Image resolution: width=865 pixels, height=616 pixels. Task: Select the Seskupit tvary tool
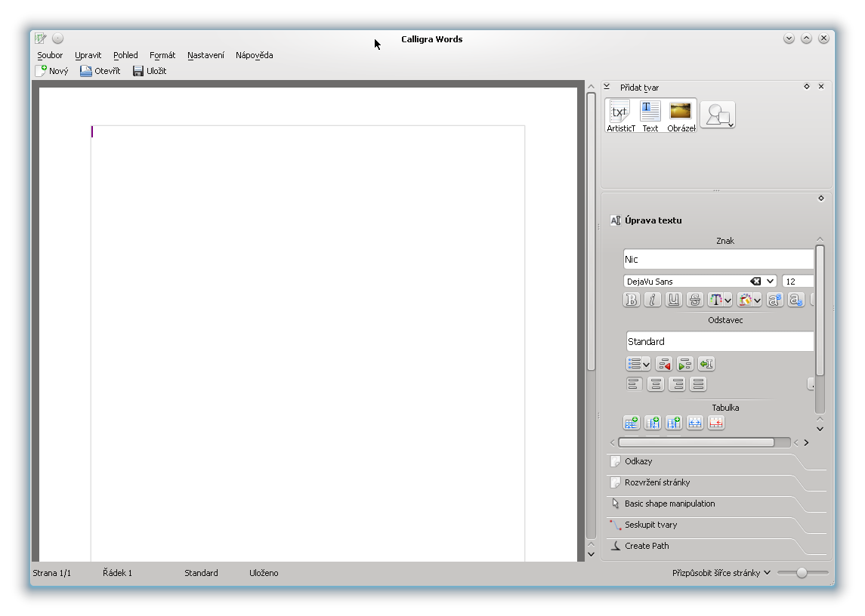click(x=716, y=525)
